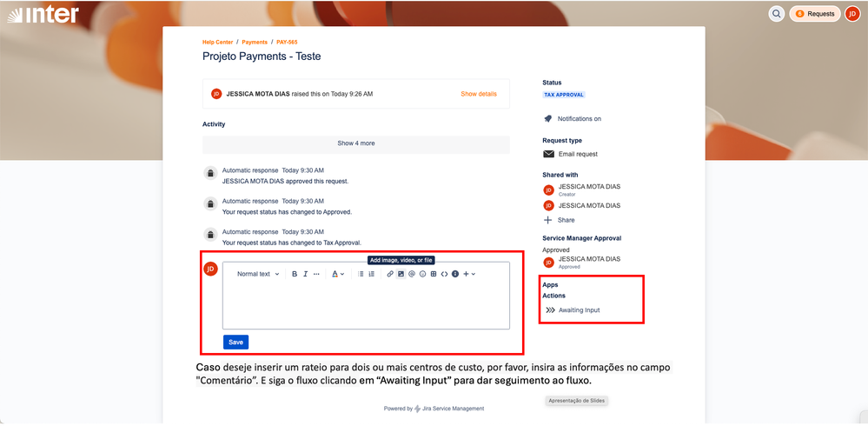Open the PAY-565 breadcrumb link
This screenshot has width=868, height=426.
287,42
